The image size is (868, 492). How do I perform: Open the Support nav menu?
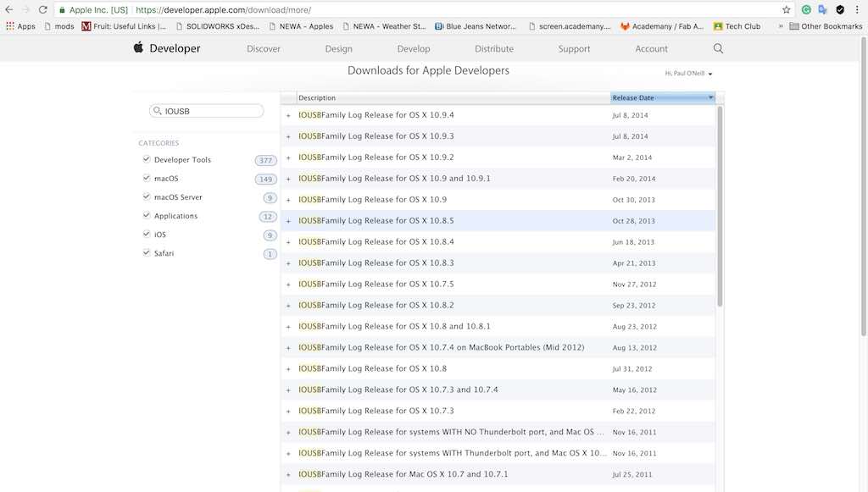[x=574, y=48]
